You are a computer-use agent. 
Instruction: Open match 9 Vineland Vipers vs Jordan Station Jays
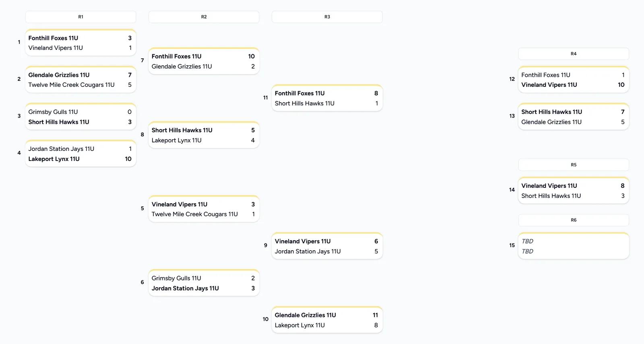(x=327, y=246)
